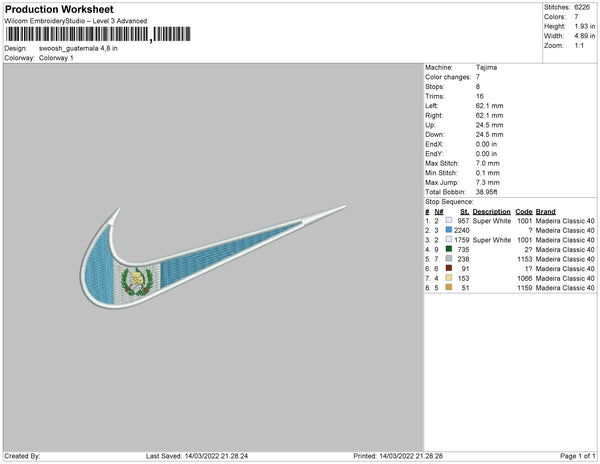Image resolution: width=600 pixels, height=464 pixels.
Task: Click the 'EndY:' label
Action: click(434, 154)
